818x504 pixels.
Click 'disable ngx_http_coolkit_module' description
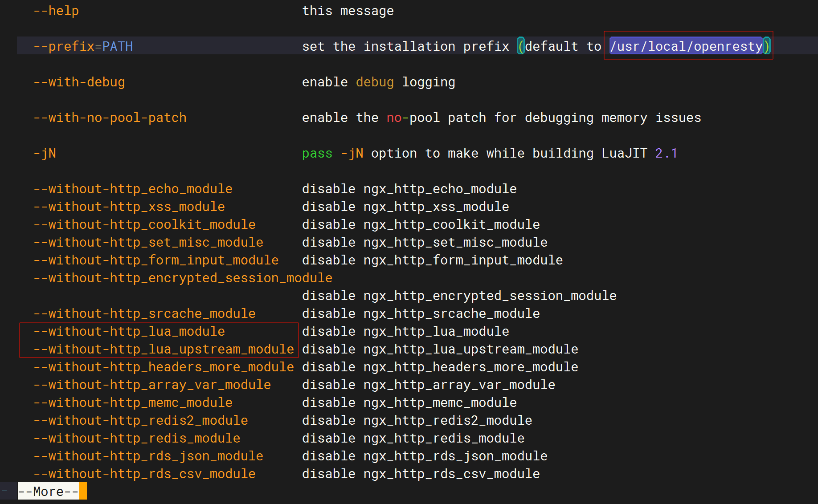tap(421, 224)
